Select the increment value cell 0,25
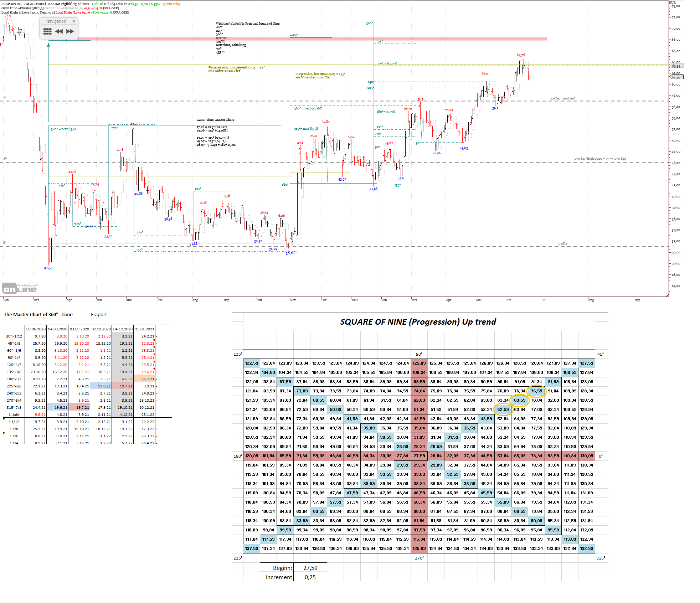700x603 pixels. coord(310,577)
